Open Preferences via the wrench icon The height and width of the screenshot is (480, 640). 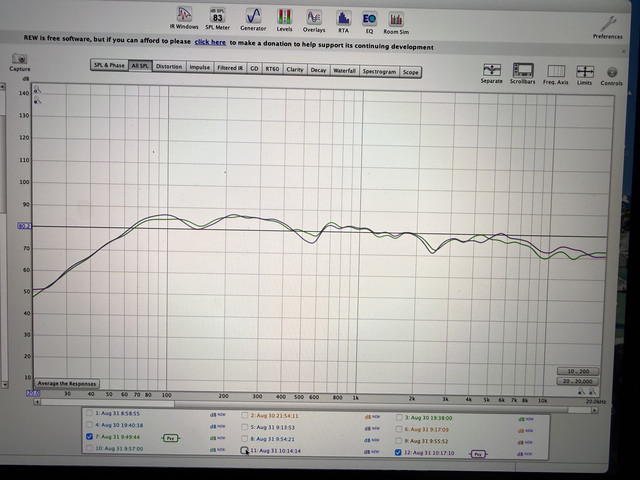click(608, 28)
